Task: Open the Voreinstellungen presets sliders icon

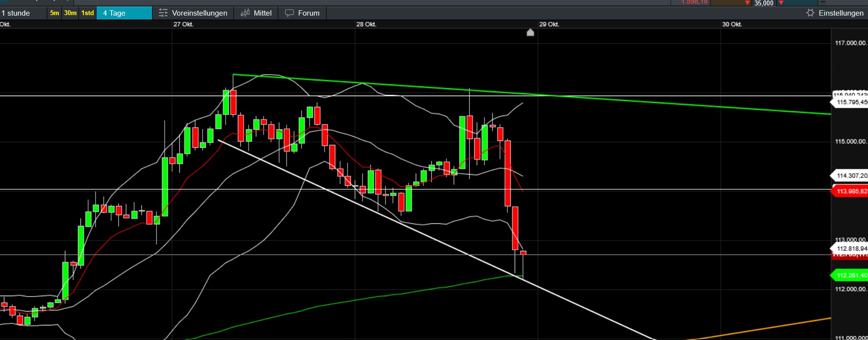Action: coord(163,13)
